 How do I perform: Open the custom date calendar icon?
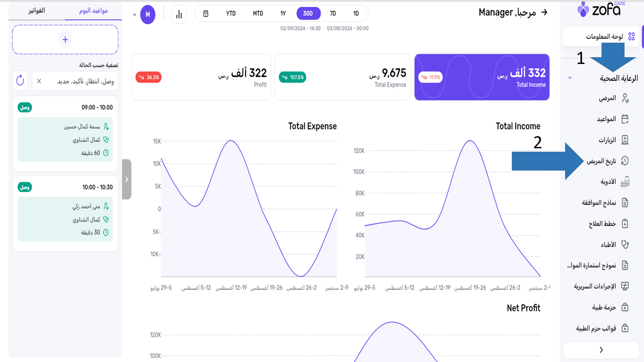point(206,14)
